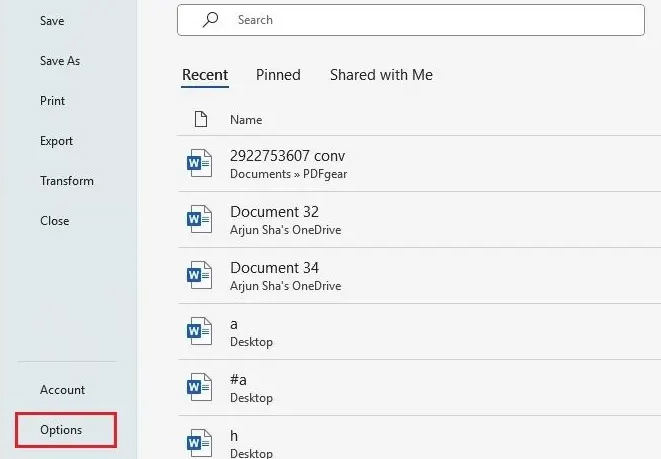This screenshot has width=661, height=459.
Task: Click Transform in the sidebar
Action: click(x=67, y=181)
